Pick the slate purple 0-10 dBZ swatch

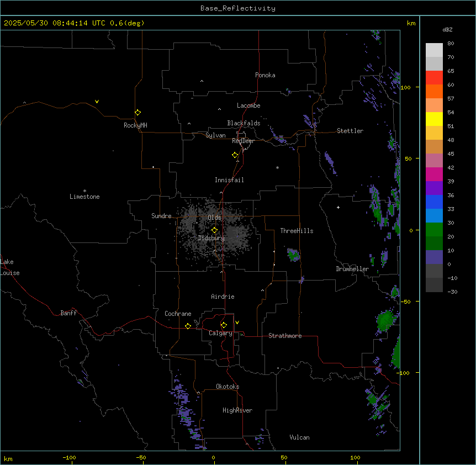(x=434, y=257)
